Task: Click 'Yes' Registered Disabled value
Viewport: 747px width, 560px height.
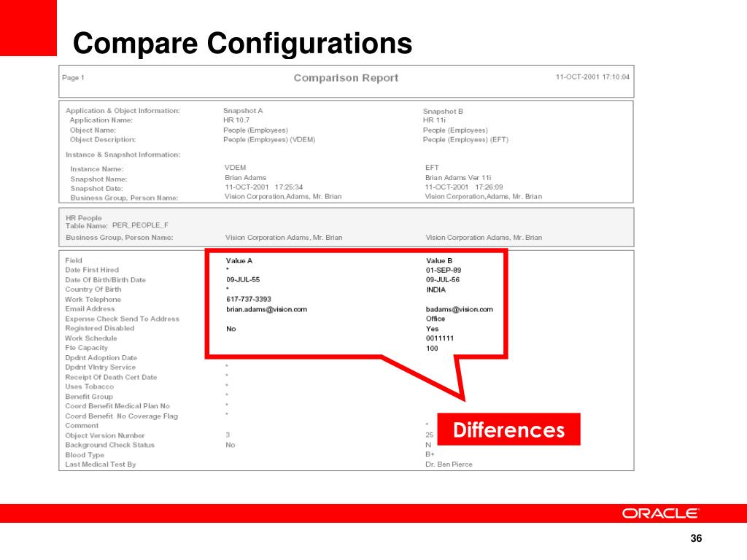Action: tap(432, 329)
